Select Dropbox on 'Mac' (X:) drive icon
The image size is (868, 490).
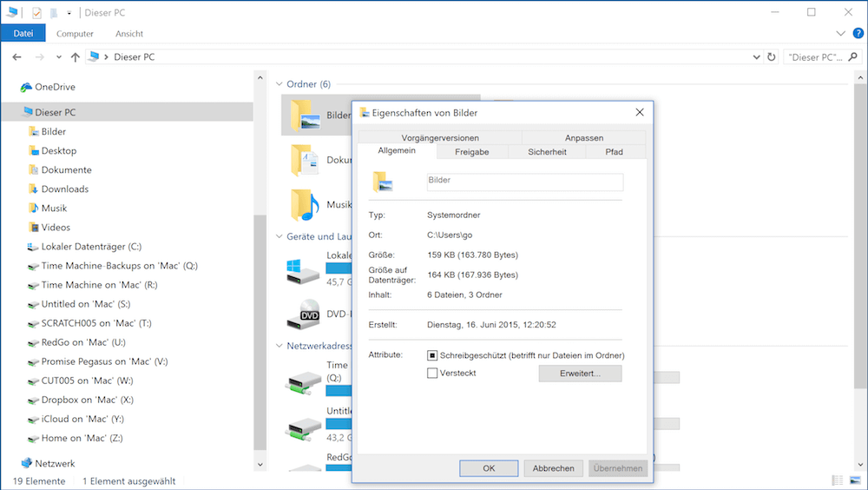click(x=33, y=401)
